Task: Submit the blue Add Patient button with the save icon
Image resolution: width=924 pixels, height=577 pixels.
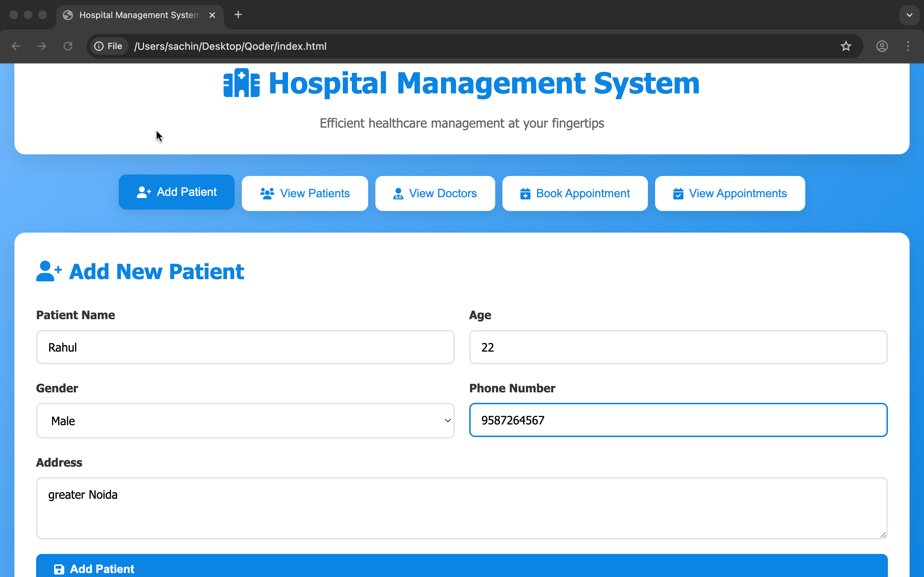Action: tap(462, 568)
